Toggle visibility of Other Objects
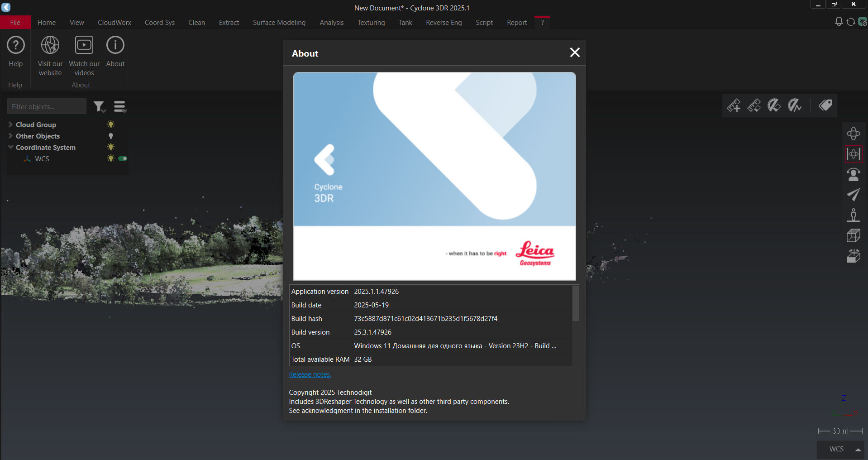The image size is (868, 460). click(x=110, y=136)
